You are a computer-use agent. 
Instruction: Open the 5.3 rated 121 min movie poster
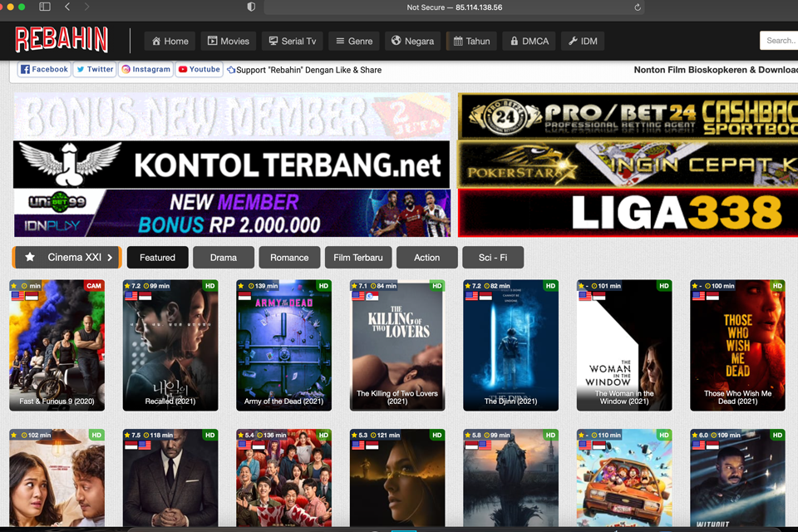coord(397,477)
